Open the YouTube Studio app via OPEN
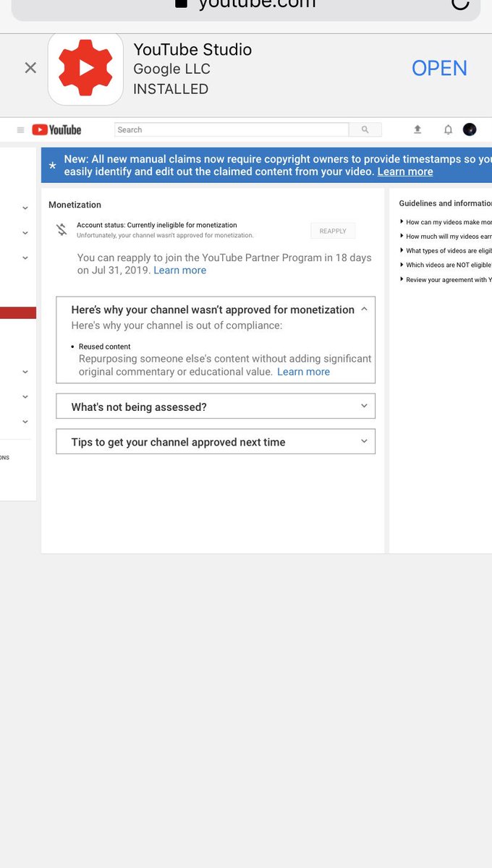 pos(439,68)
